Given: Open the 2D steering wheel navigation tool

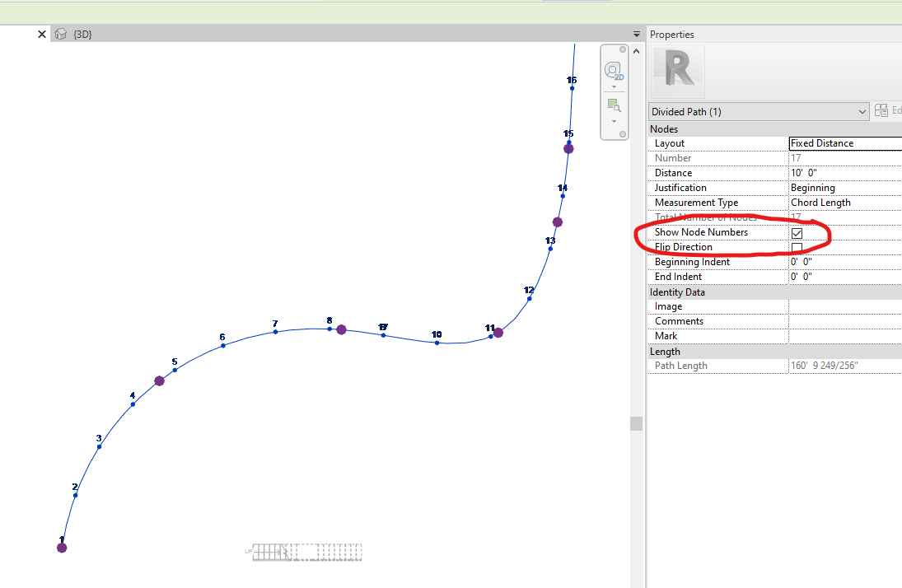Looking at the screenshot, I should tap(613, 70).
